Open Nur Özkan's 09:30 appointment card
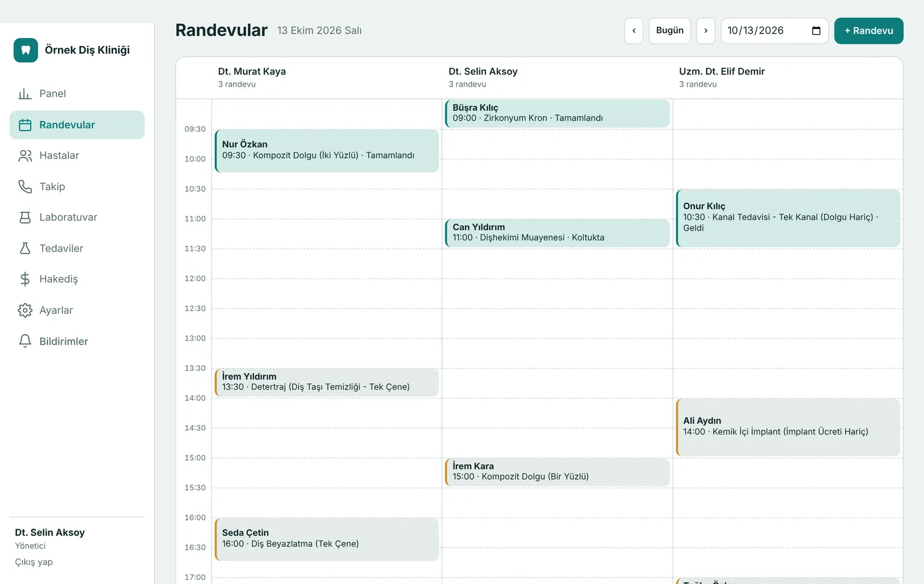The width and height of the screenshot is (924, 584). [x=327, y=151]
